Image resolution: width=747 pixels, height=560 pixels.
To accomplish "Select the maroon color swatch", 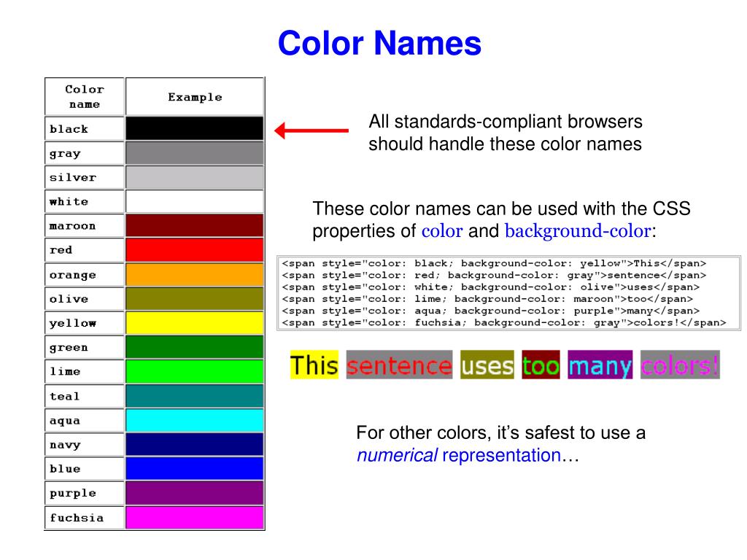I will (x=193, y=225).
